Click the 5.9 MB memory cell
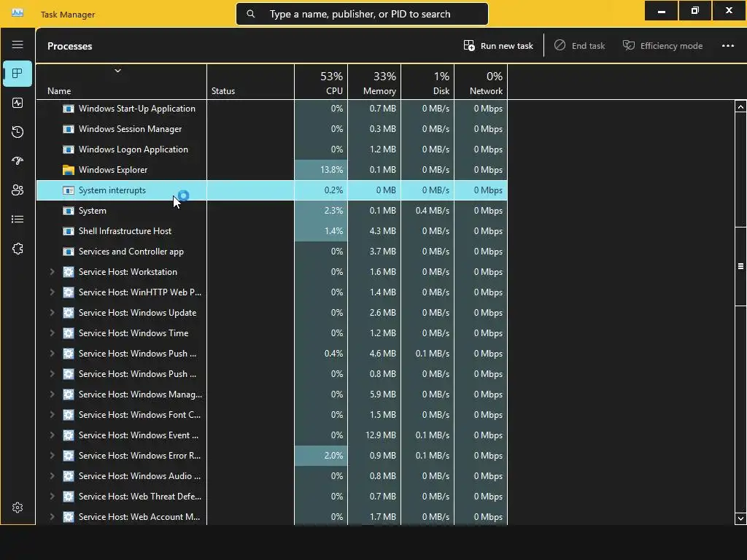Image resolution: width=747 pixels, height=560 pixels. click(374, 394)
